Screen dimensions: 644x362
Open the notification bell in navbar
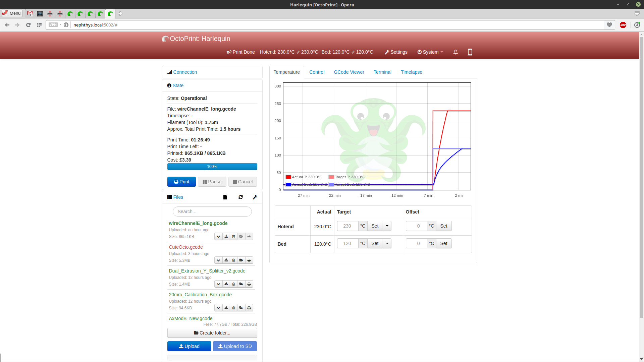[x=455, y=52]
